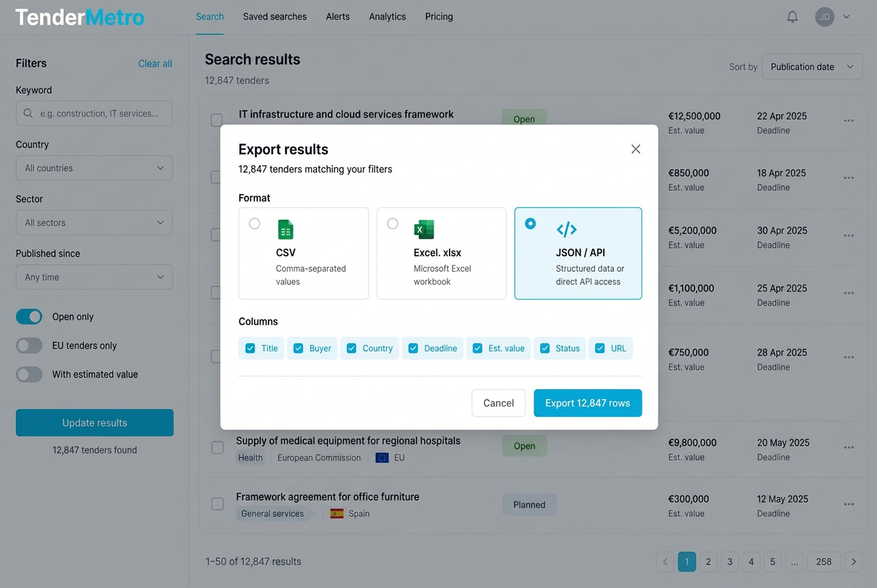The image size is (877, 588).
Task: Open more options for office furniture tender
Action: click(x=849, y=504)
